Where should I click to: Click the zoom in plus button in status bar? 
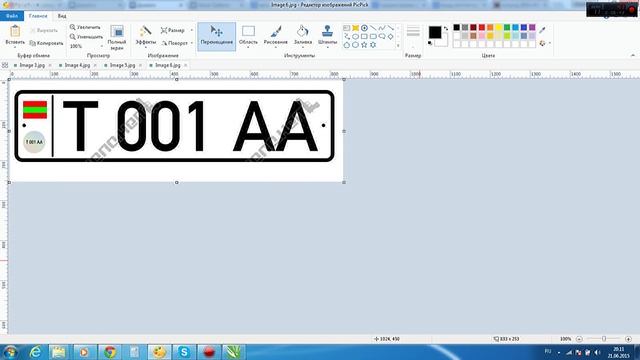pyautogui.click(x=628, y=339)
